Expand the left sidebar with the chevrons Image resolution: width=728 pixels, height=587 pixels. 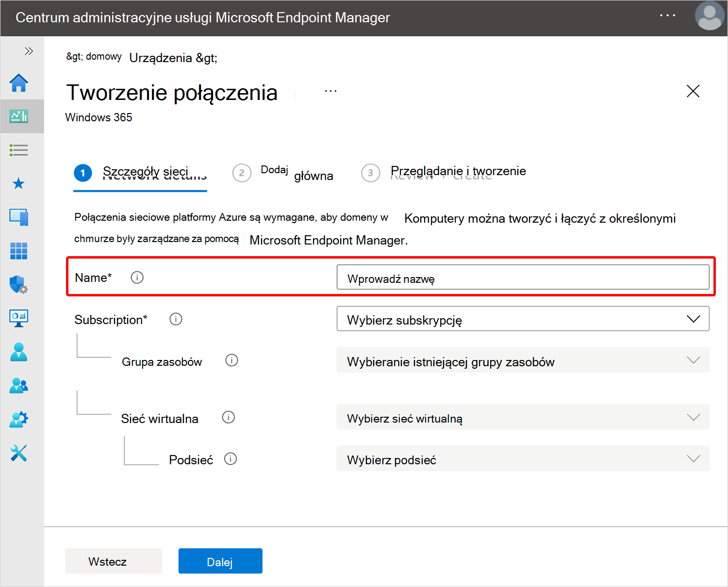tap(29, 51)
